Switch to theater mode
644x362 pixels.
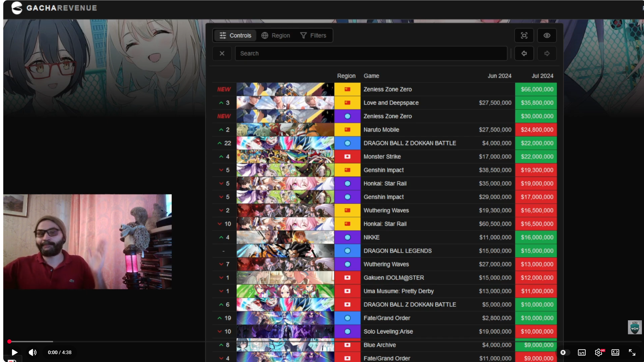tap(615, 352)
